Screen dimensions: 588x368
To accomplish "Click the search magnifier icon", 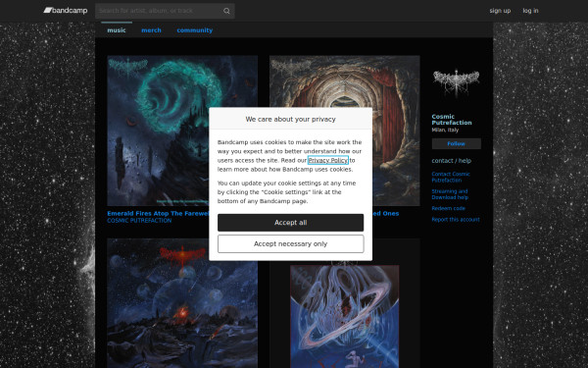I will (x=226, y=11).
